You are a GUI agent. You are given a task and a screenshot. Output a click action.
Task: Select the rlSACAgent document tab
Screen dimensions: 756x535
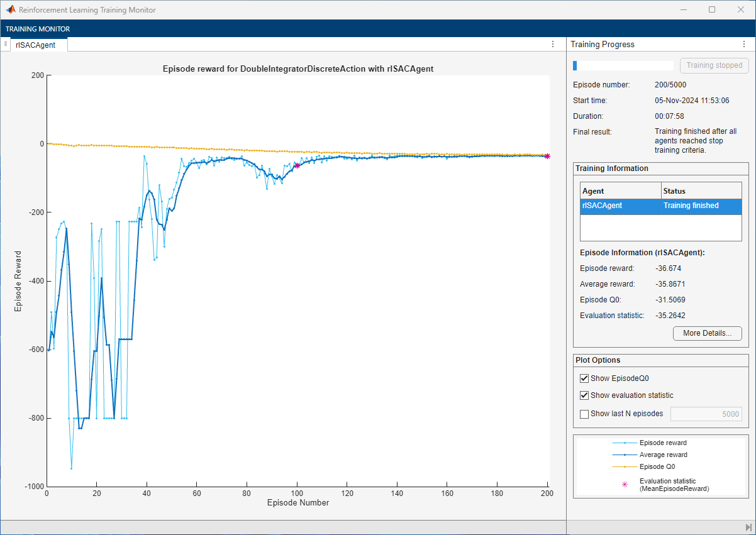point(35,45)
